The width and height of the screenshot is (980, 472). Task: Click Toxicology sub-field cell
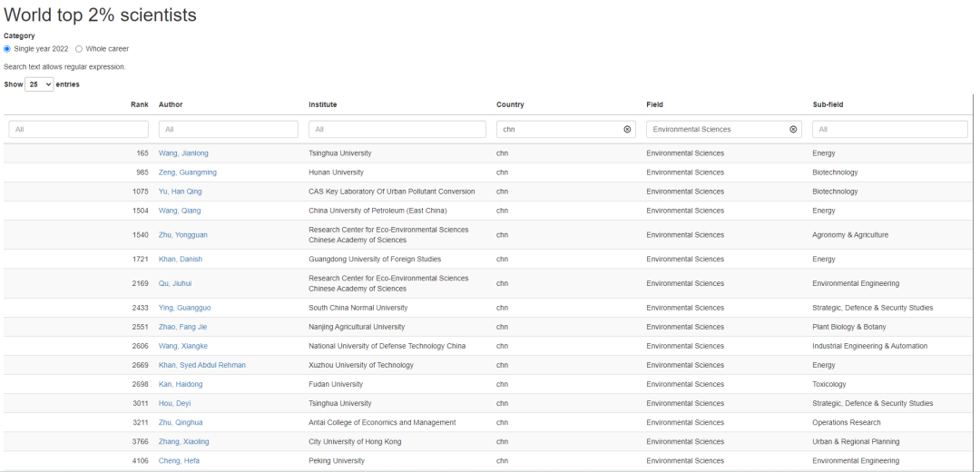pyautogui.click(x=829, y=385)
